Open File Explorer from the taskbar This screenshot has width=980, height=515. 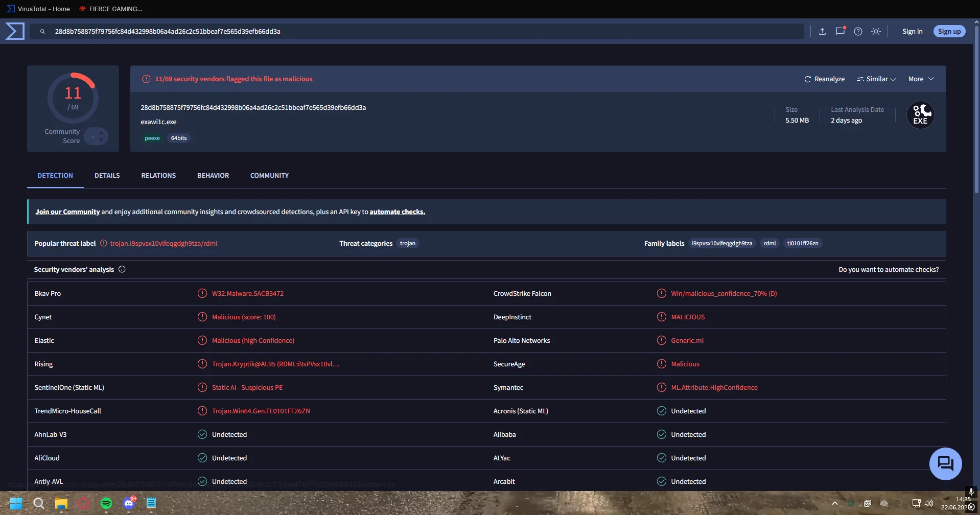tap(61, 503)
